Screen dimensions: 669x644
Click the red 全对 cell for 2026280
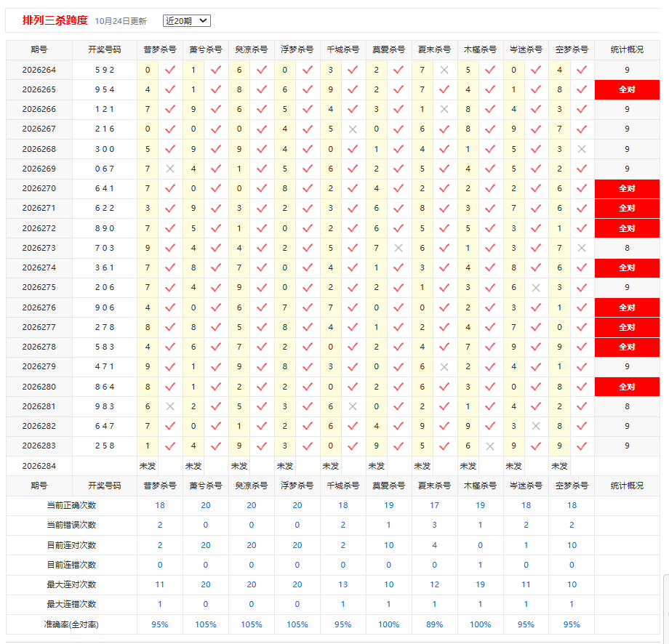click(627, 387)
